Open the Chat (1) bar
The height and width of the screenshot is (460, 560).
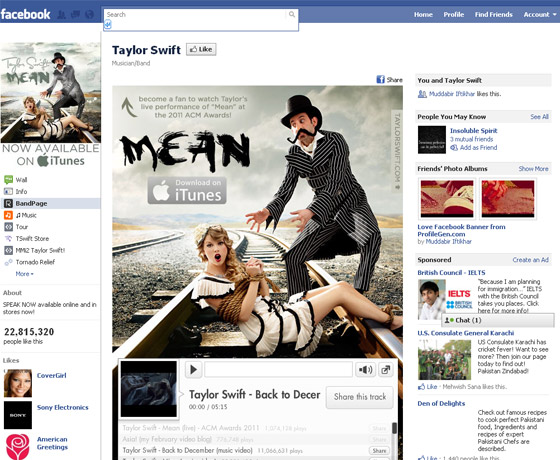[x=498, y=320]
